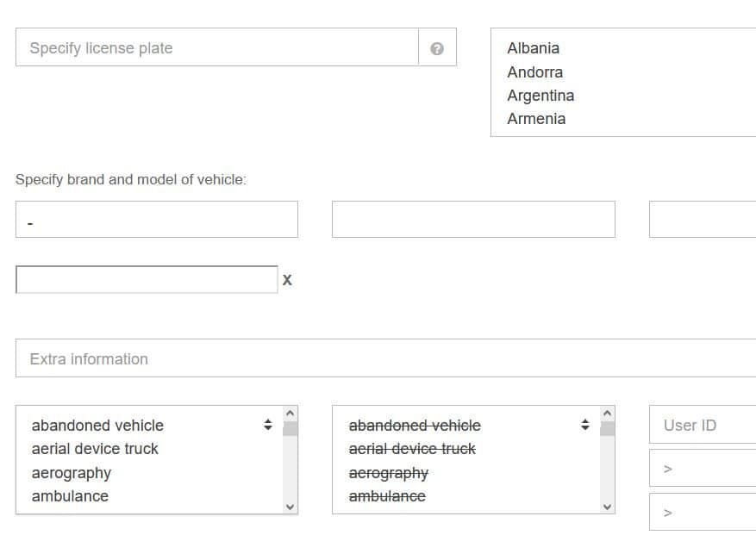Select 'ambulance' in the left tag list
Image resolution: width=756 pixels, height=560 pixels.
[x=70, y=496]
